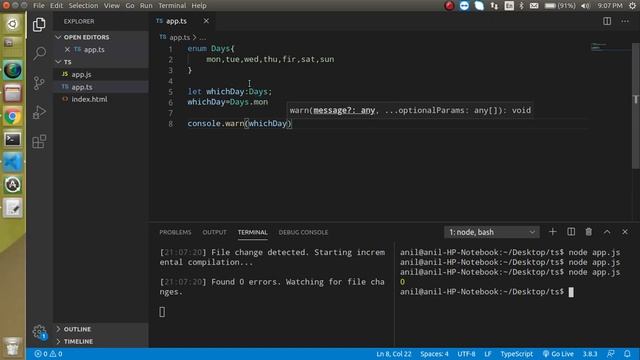The width and height of the screenshot is (640, 360).
Task: Open the Explorer view in activity bar
Action: pos(39,24)
